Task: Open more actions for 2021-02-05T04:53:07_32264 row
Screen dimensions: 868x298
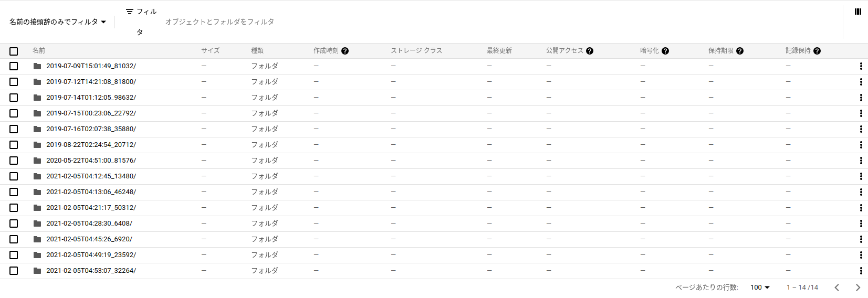Action: pos(861,271)
